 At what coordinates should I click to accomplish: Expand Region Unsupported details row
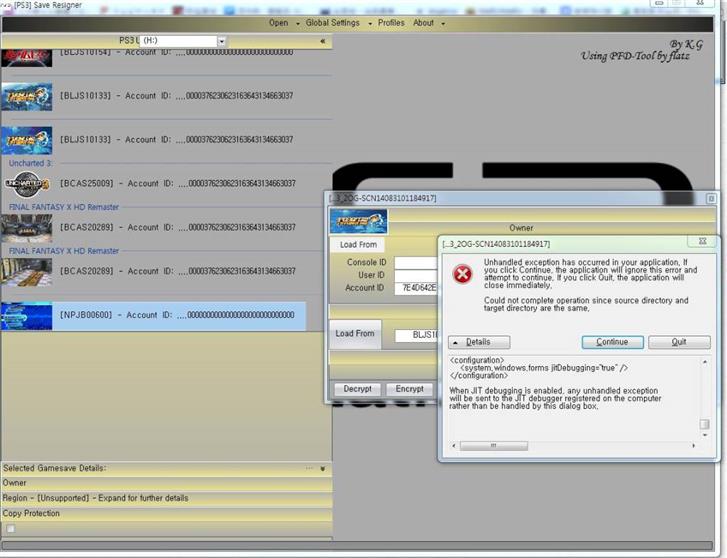click(x=167, y=498)
